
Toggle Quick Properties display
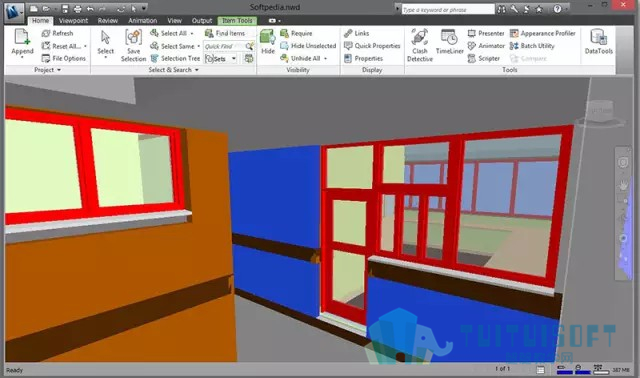(372, 46)
